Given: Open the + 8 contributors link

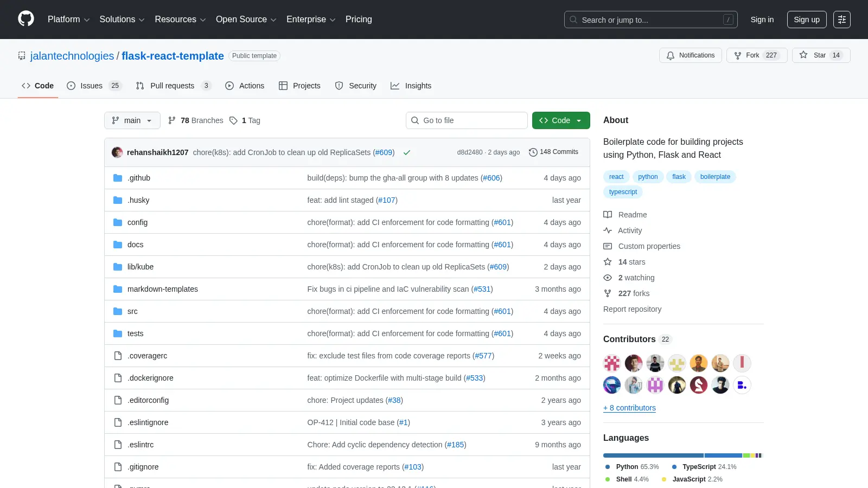Looking at the screenshot, I should (629, 408).
